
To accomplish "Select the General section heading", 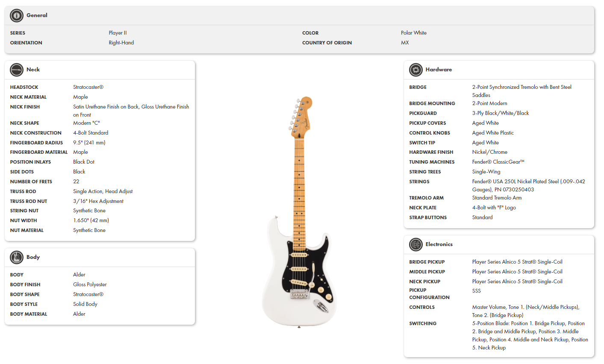I will [x=37, y=15].
